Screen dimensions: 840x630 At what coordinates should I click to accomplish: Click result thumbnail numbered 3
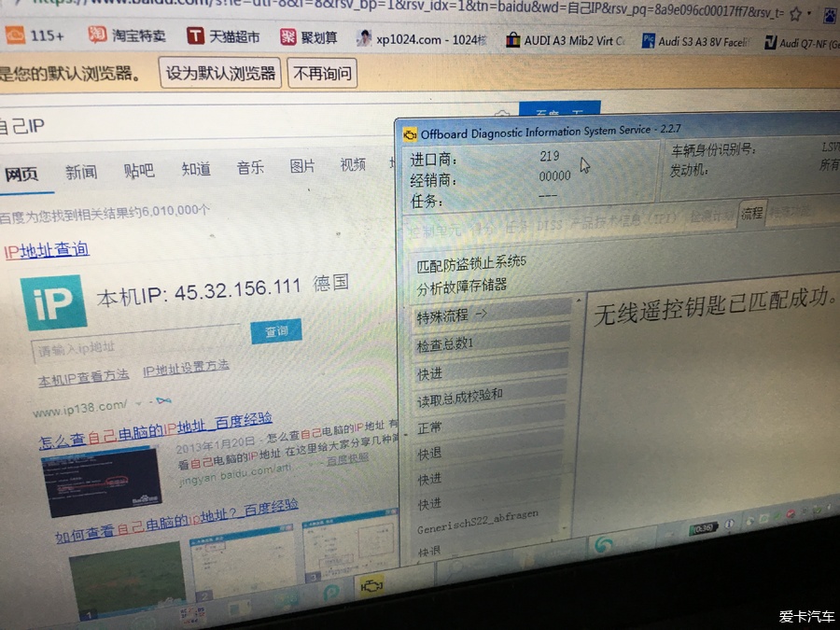pyautogui.click(x=350, y=545)
